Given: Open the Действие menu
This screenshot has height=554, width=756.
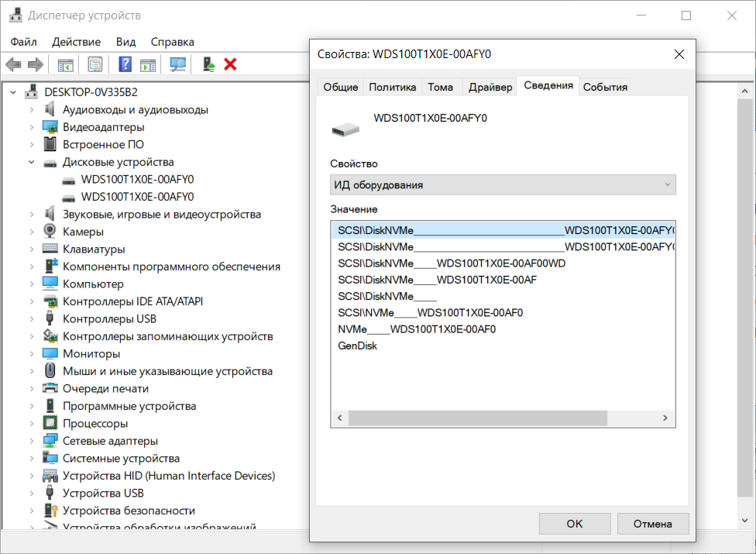Looking at the screenshot, I should [76, 42].
